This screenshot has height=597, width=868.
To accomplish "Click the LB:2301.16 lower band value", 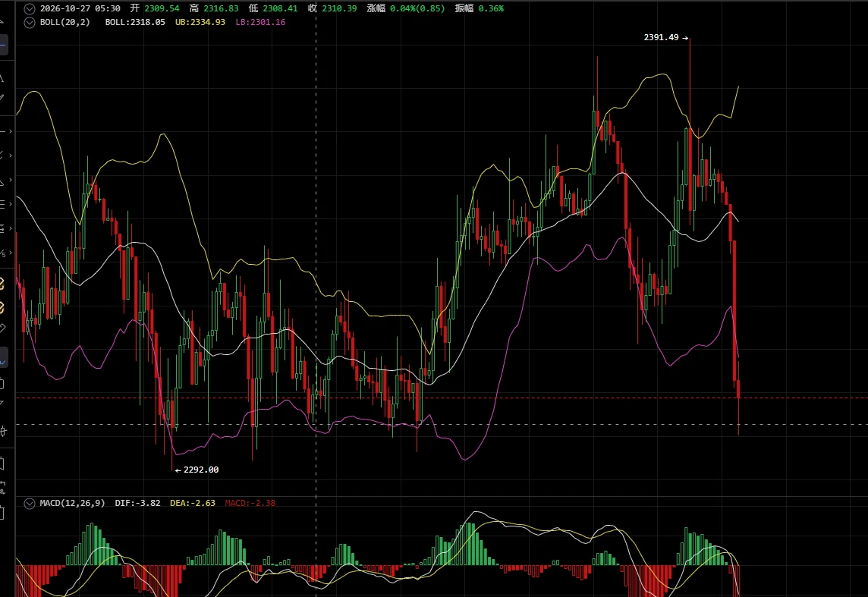I will pyautogui.click(x=260, y=22).
